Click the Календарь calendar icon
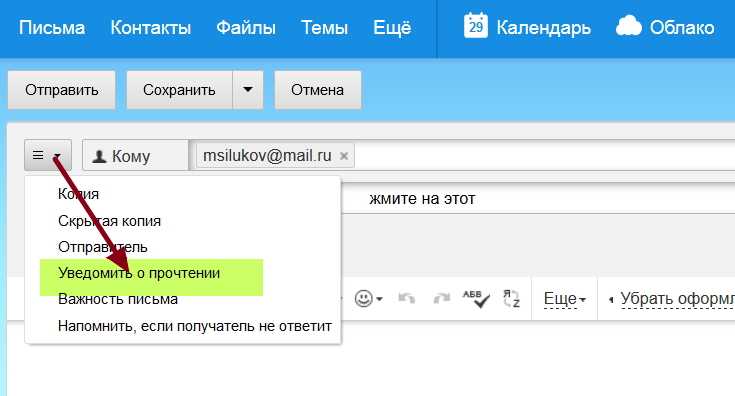This screenshot has width=735, height=396. [476, 26]
